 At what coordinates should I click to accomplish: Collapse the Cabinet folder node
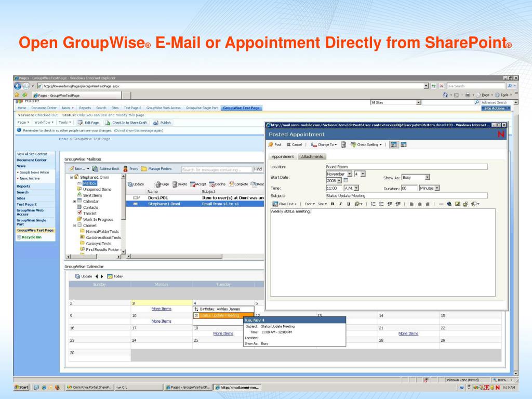click(75, 225)
